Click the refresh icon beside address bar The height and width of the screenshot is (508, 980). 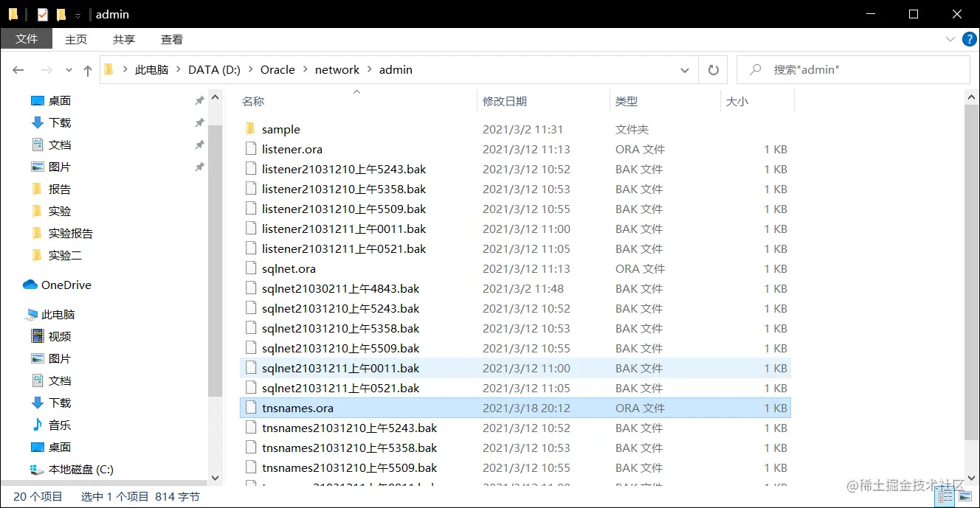[713, 69]
